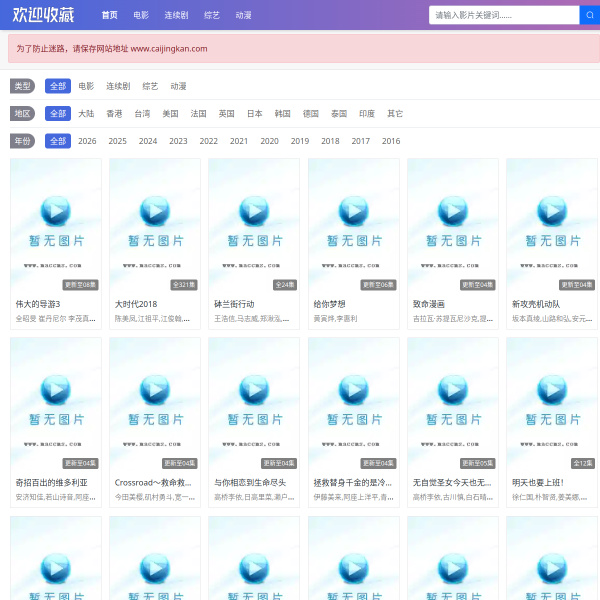
Task: Filter region by 泰国
Action: pyautogui.click(x=339, y=114)
